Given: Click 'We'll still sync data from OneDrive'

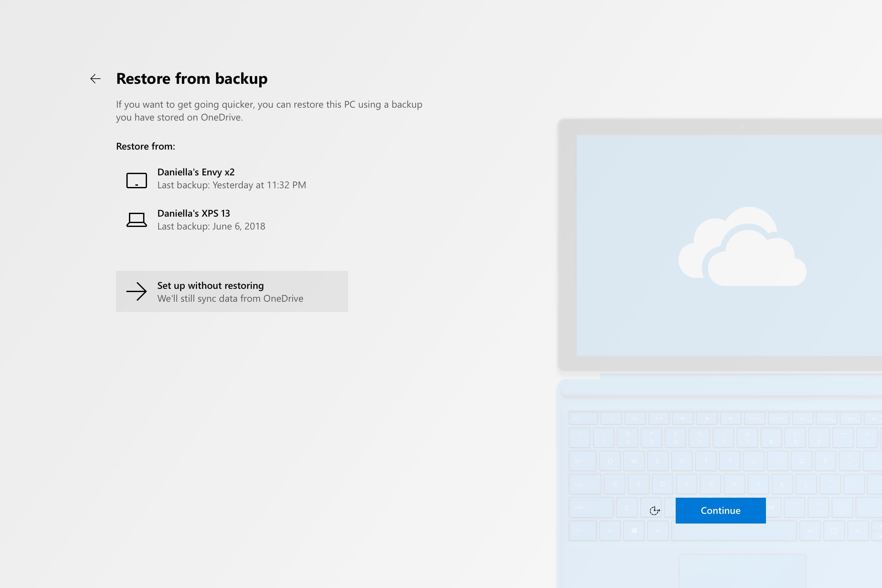Looking at the screenshot, I should [x=230, y=299].
